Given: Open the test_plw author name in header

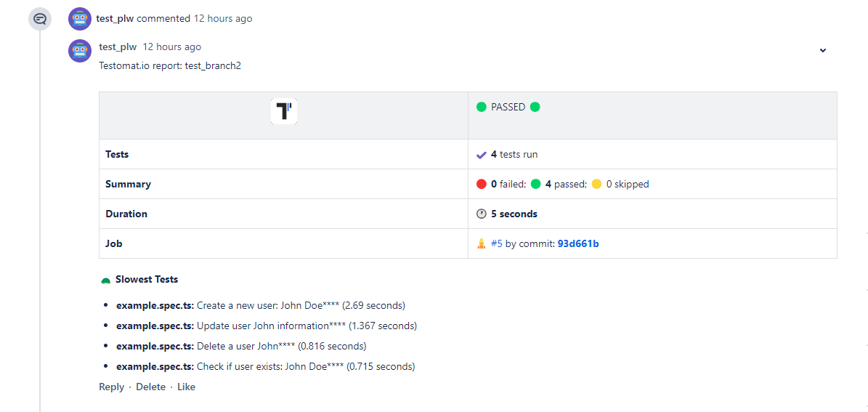Looking at the screenshot, I should coord(115,19).
